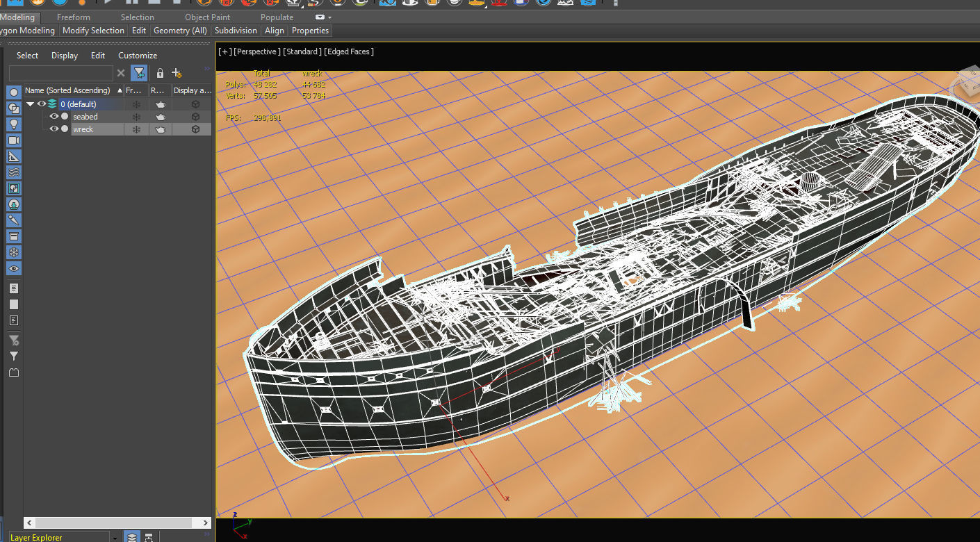
Task: Toggle Display Helpers ruler icon
Action: (14, 156)
